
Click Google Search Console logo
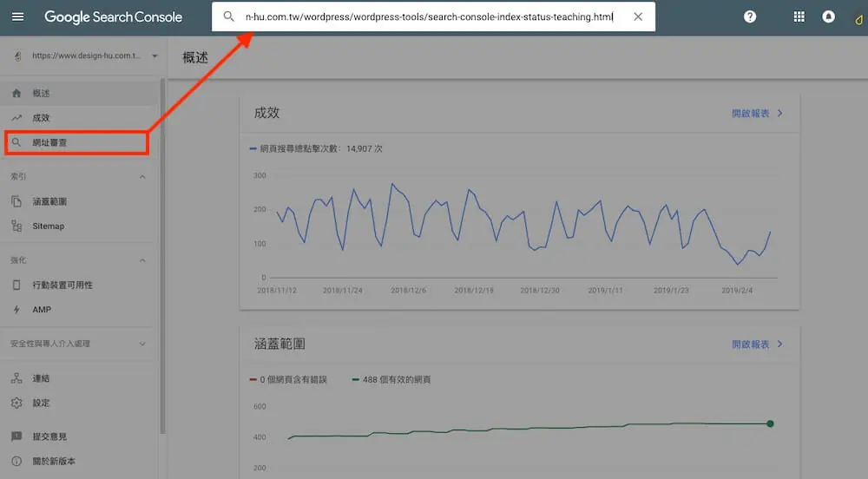(x=114, y=17)
